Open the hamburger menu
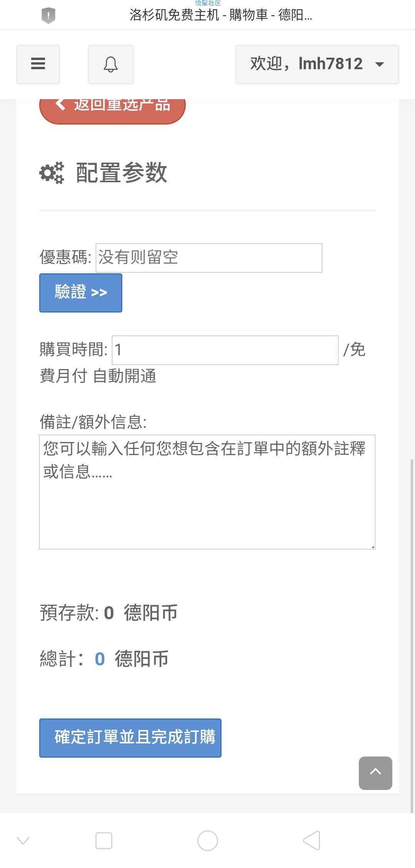This screenshot has width=415, height=868. coord(38,64)
